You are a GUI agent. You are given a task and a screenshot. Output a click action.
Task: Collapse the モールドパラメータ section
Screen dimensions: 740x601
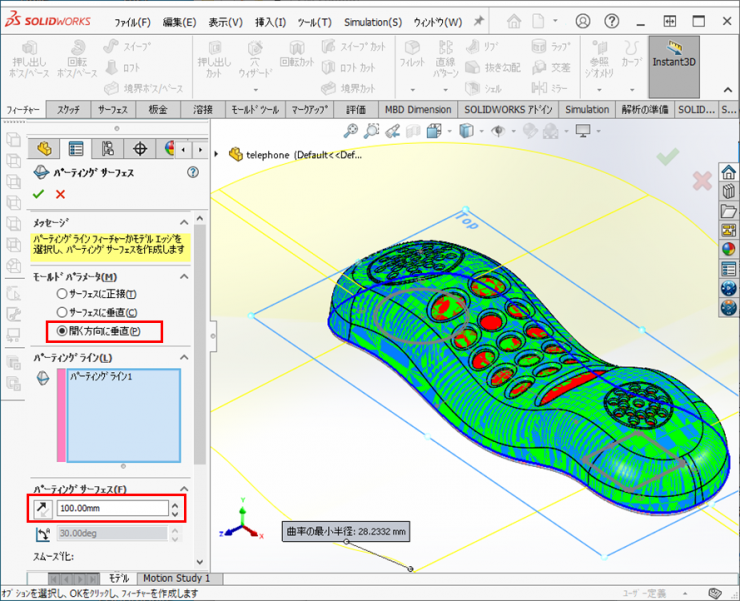[x=183, y=276]
